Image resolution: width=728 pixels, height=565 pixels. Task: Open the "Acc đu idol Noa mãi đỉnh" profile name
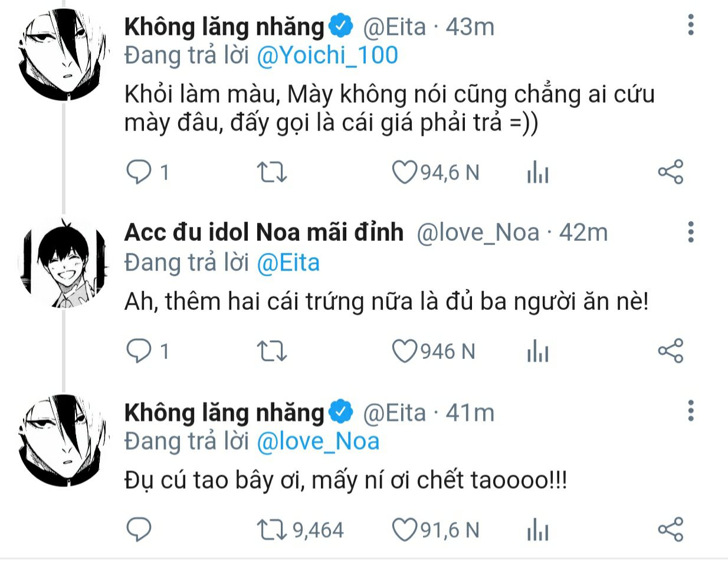pos(264,233)
